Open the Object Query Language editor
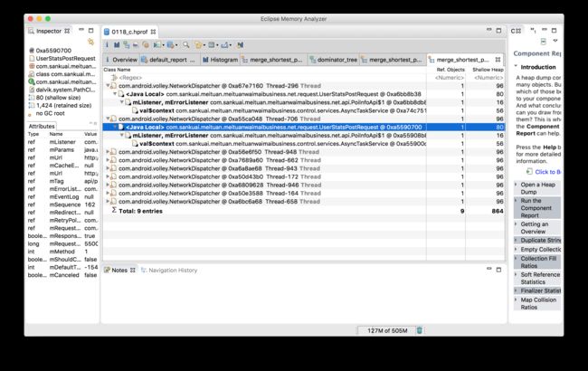588x371 pixels. (136, 45)
